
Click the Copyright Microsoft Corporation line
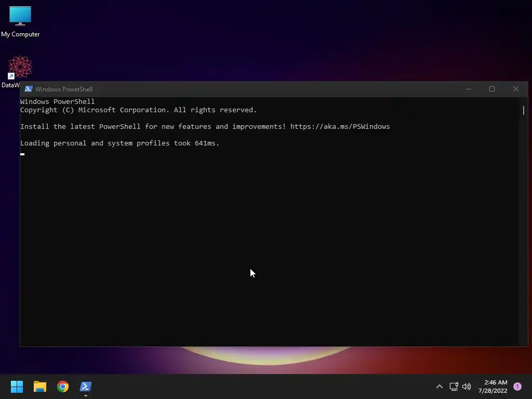[x=138, y=110]
